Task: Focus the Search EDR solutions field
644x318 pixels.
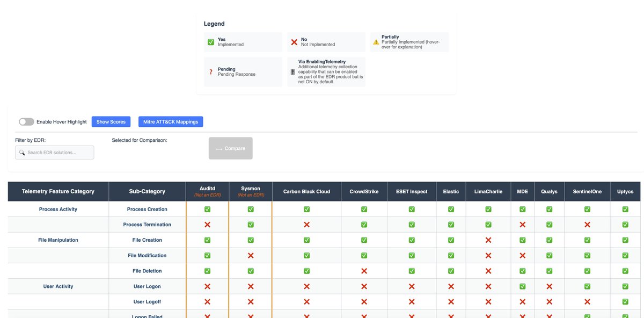Action: tap(55, 153)
